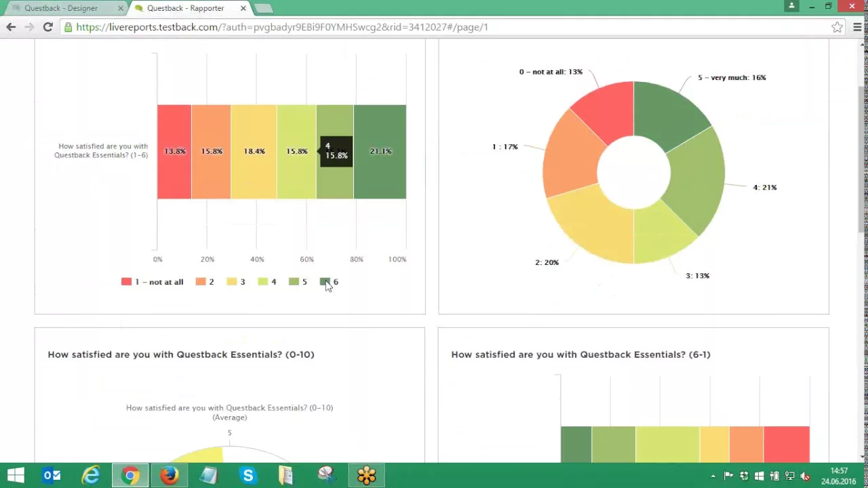Click the heading ending in (6-1)
868x488 pixels.
pyautogui.click(x=580, y=354)
